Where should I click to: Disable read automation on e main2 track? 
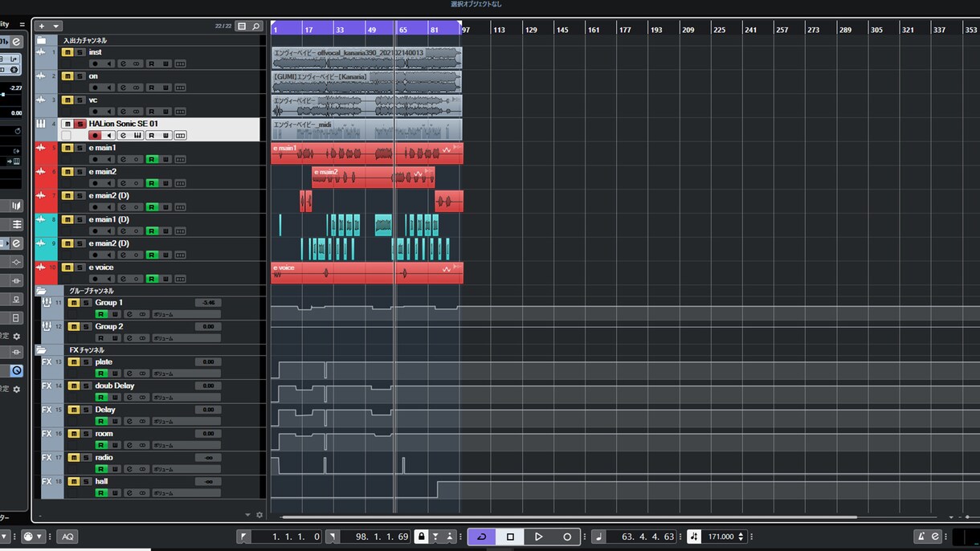[x=151, y=183]
